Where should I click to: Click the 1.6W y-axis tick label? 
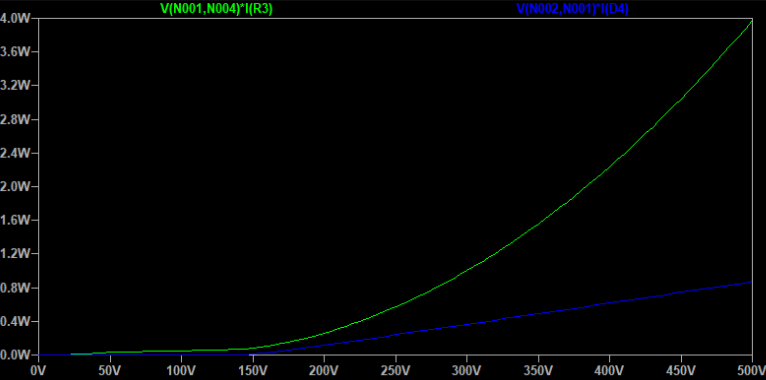(16, 220)
